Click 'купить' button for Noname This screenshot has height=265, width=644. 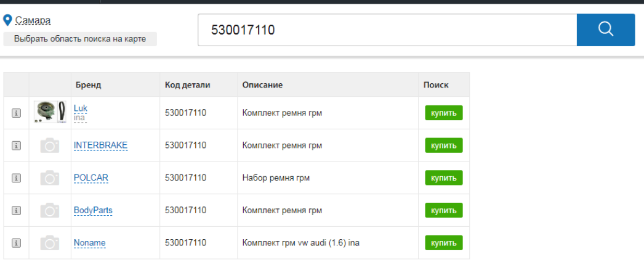[444, 243]
